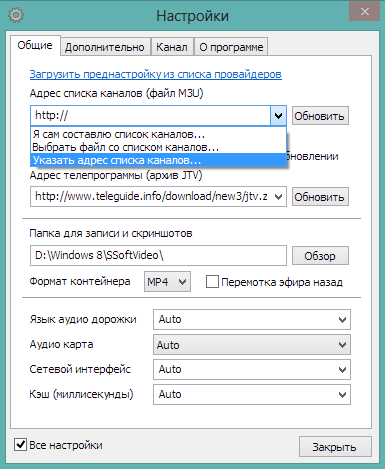Screen dimensions: 385x469
Task: Open Сетевой интерфейс dropdown
Action: coord(252,369)
